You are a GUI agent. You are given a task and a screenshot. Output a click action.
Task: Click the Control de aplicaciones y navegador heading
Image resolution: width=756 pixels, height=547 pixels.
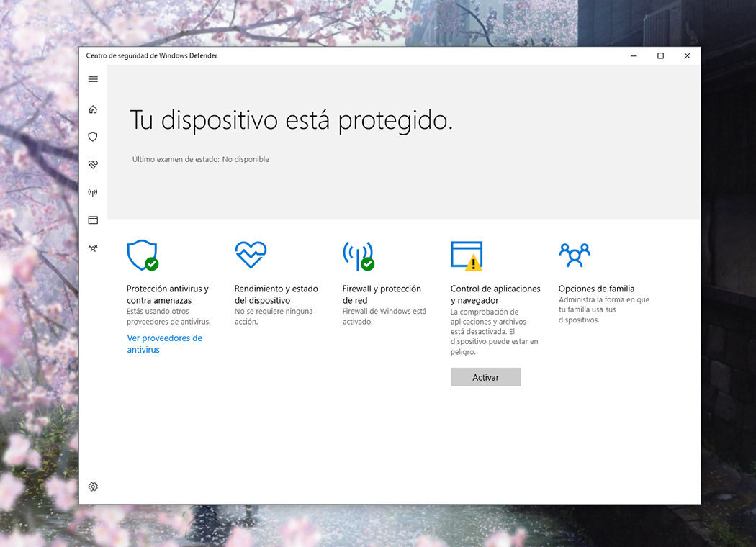click(495, 294)
